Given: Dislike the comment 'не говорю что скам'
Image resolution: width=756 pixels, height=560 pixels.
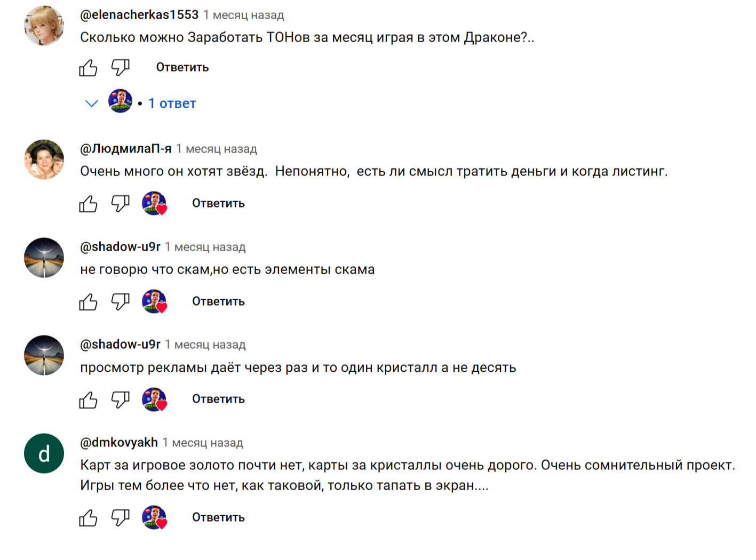Looking at the screenshot, I should (120, 302).
